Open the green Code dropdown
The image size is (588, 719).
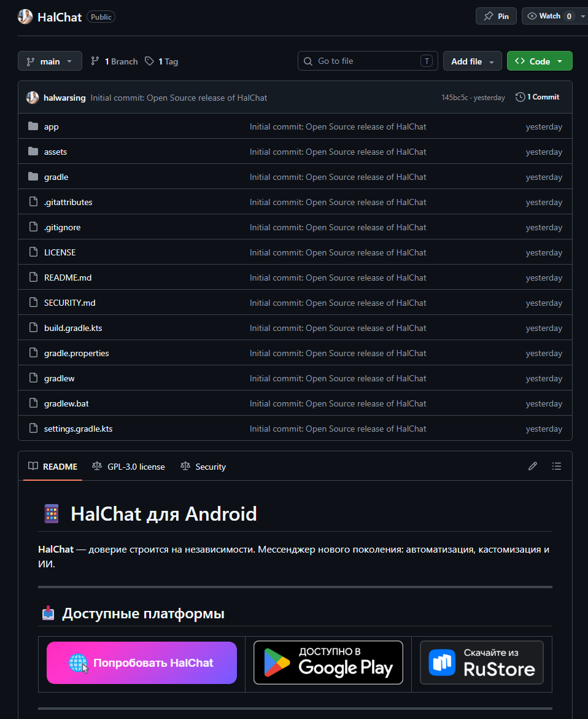540,61
